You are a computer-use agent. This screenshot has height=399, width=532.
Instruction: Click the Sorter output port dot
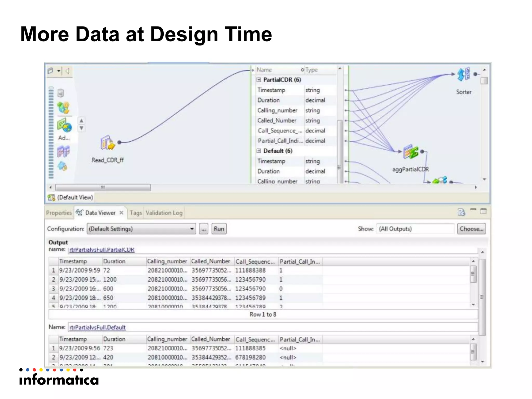pos(475,74)
